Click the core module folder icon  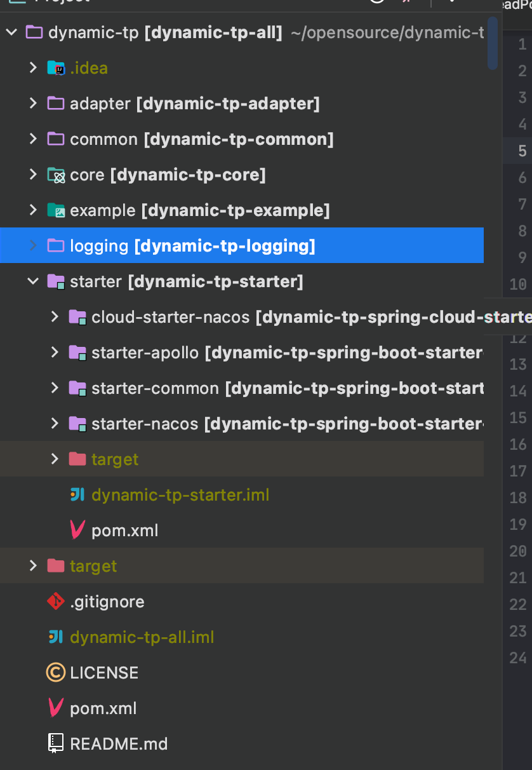(57, 175)
